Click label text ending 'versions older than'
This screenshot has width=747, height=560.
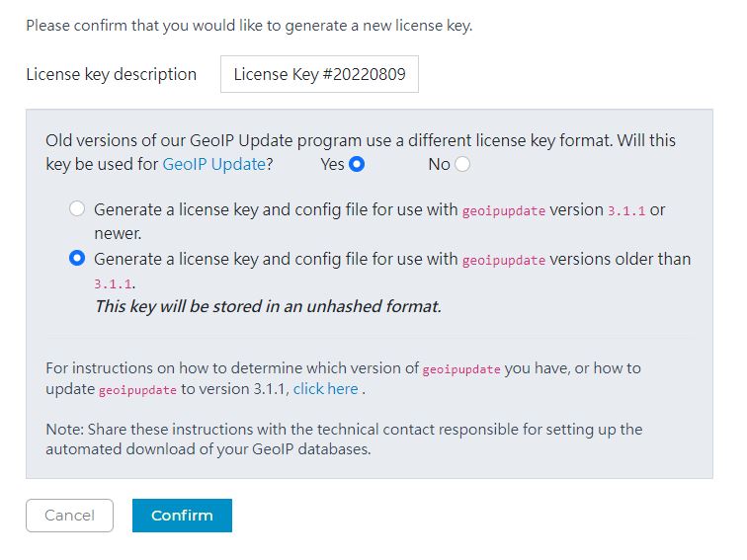click(x=392, y=259)
